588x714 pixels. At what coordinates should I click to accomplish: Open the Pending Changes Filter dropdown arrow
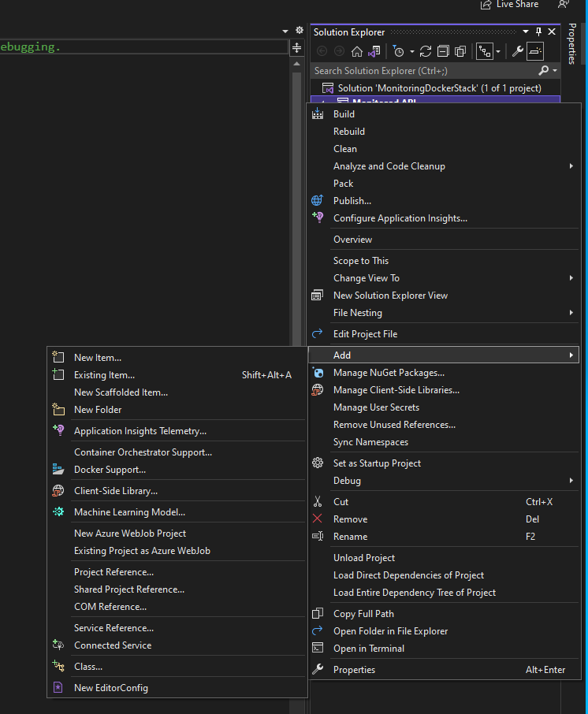pos(411,51)
